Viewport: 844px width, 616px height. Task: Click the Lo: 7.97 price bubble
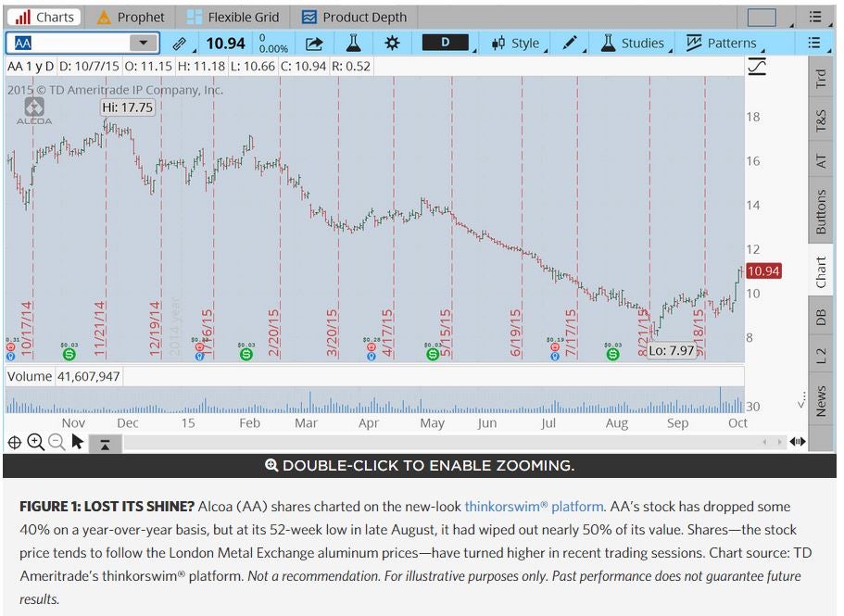(x=672, y=351)
